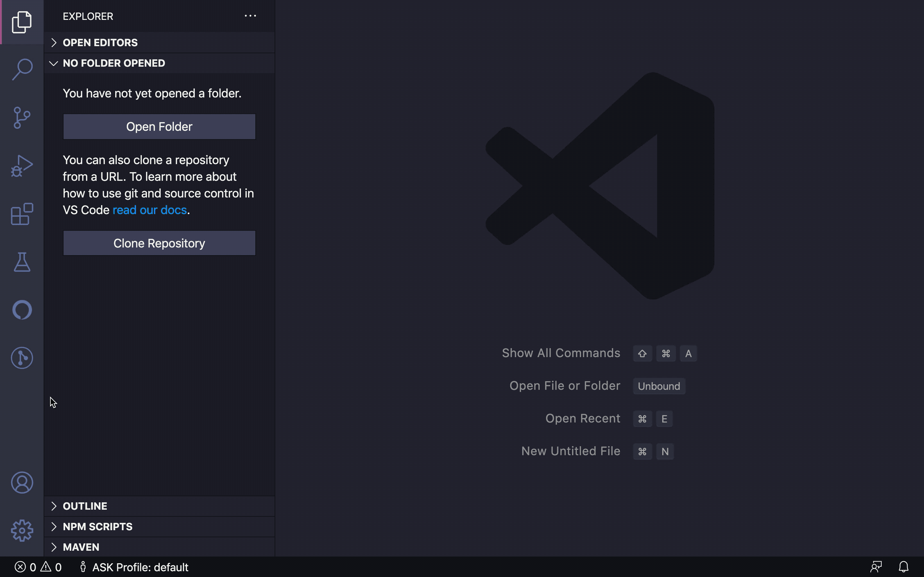Click the Clone Repository button
The width and height of the screenshot is (924, 577).
[x=159, y=243]
